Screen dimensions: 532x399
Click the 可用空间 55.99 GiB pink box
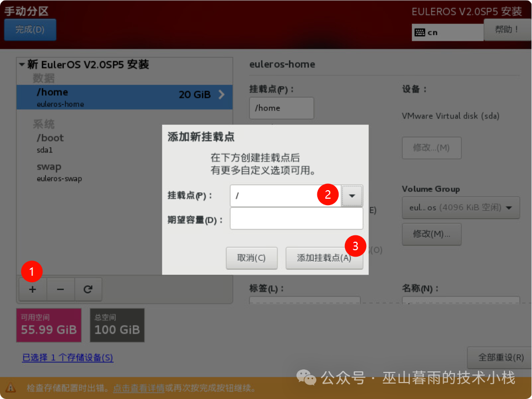click(49, 325)
